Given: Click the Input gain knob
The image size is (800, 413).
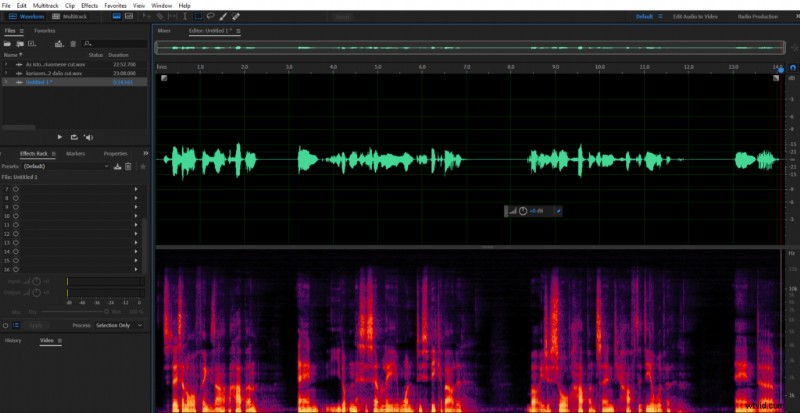Looking at the screenshot, I should click(36, 281).
